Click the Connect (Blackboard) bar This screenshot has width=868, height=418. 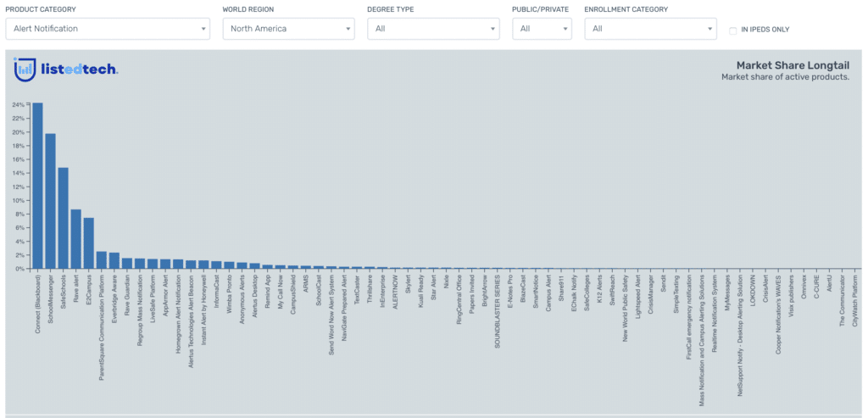pos(37,186)
